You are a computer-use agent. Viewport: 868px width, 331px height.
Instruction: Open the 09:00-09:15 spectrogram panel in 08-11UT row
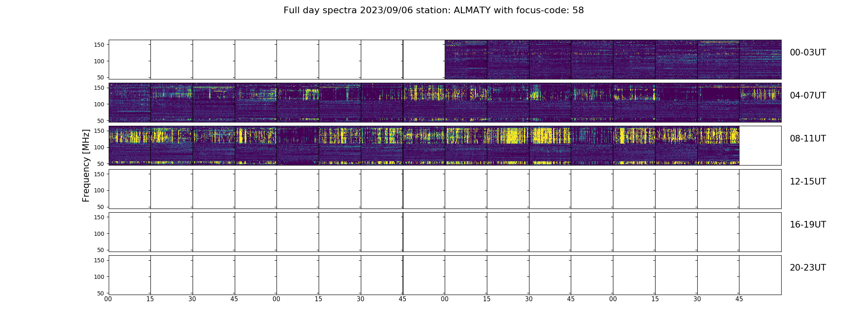pos(298,146)
